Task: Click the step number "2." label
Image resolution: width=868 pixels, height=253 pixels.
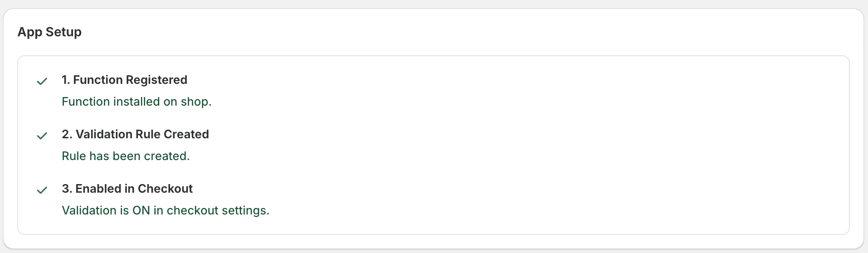Action: [x=67, y=134]
